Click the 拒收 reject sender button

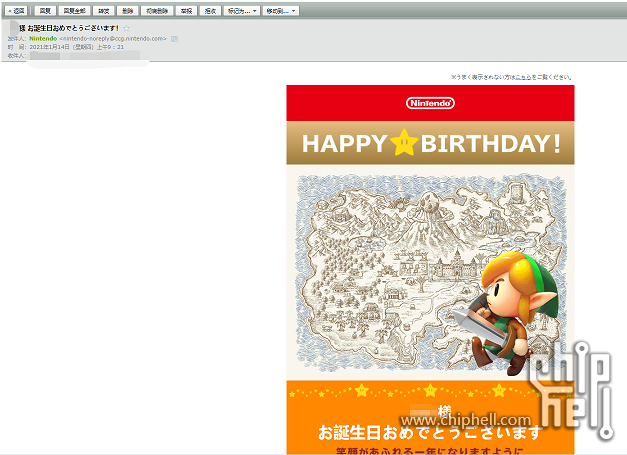pyautogui.click(x=210, y=11)
